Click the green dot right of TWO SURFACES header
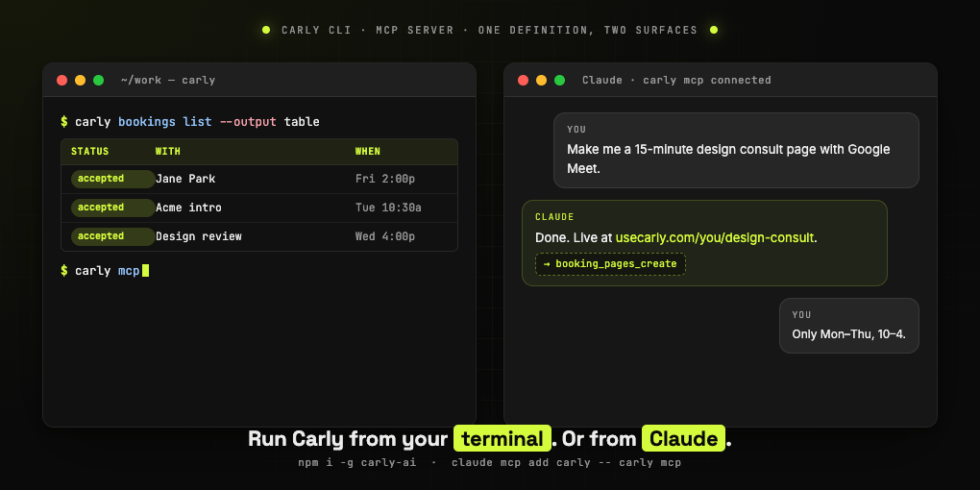980x490 pixels. [x=714, y=30]
